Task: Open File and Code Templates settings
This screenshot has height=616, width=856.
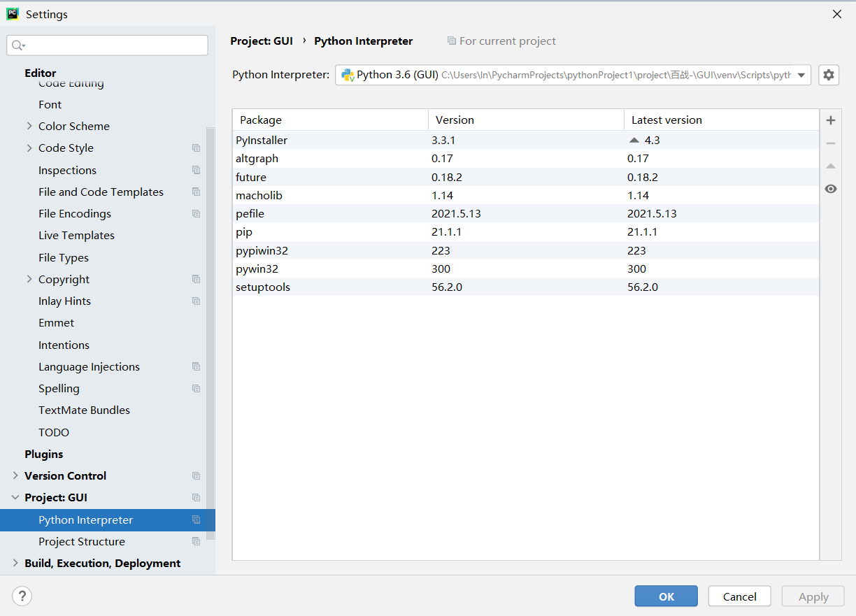Action: (x=101, y=192)
